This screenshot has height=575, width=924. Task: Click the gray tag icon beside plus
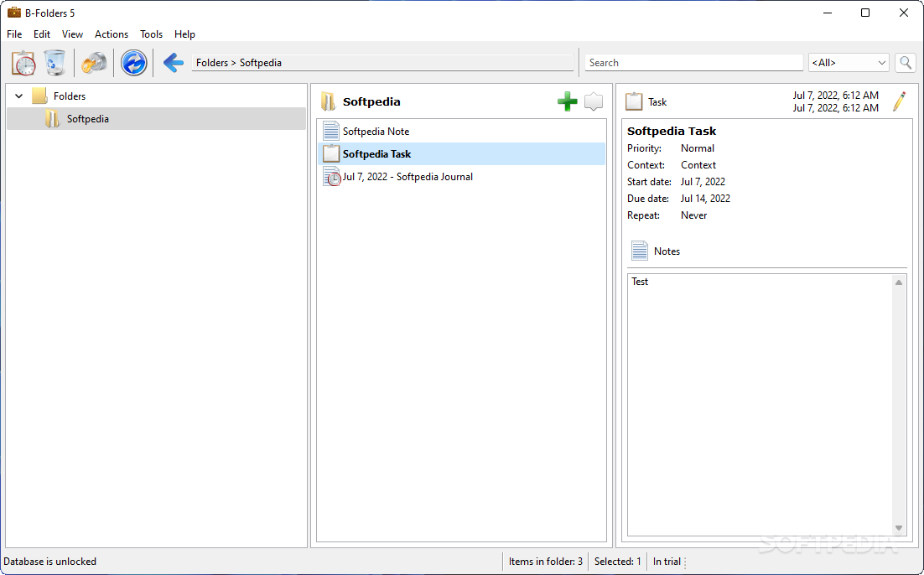pos(594,101)
